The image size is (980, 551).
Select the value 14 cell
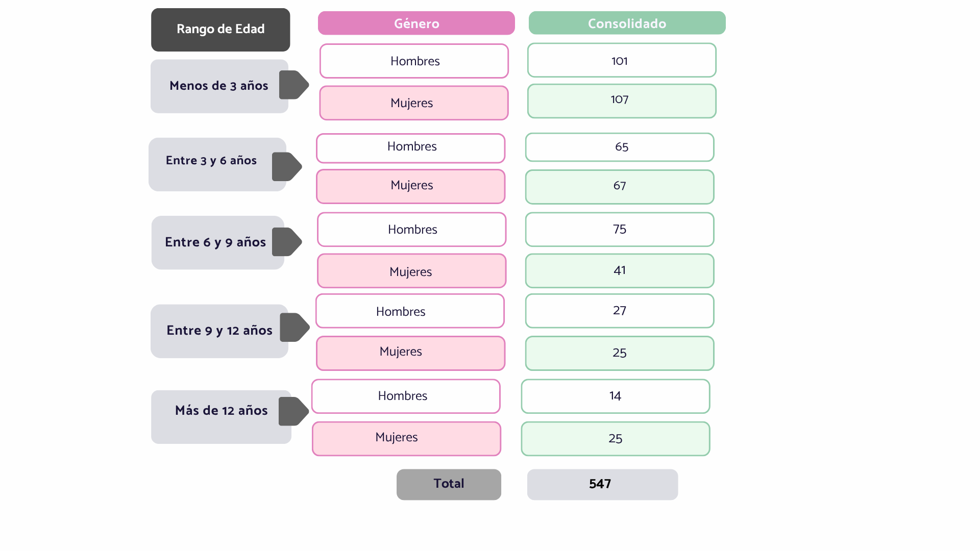coord(616,396)
